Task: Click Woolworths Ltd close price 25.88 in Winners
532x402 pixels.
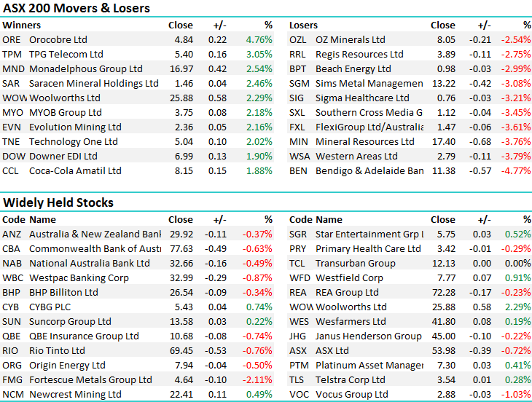Action: pyautogui.click(x=181, y=98)
